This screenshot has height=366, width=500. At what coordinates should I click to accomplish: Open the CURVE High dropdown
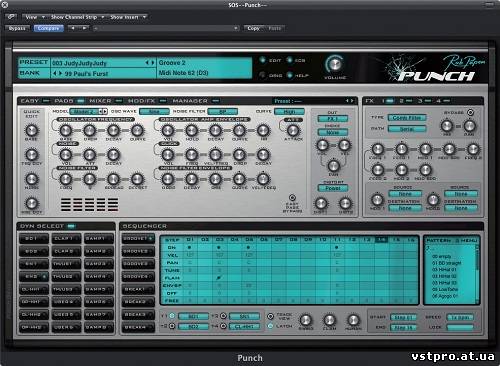pyautogui.click(x=289, y=111)
